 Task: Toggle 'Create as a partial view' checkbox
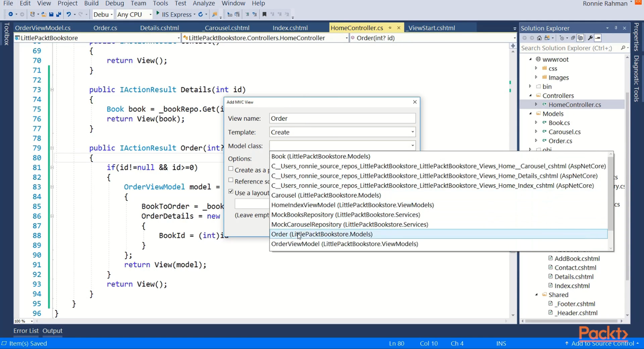point(231,169)
